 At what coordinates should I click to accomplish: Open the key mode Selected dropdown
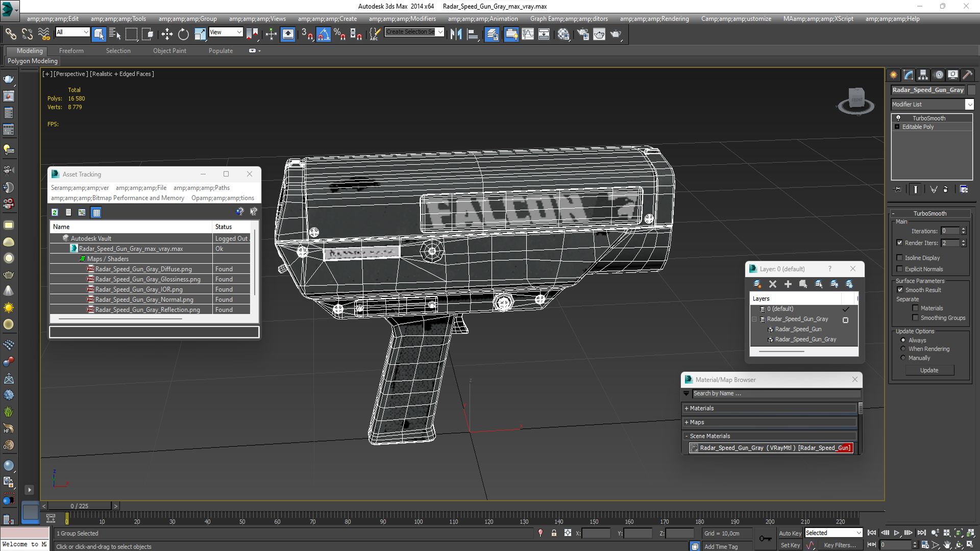pyautogui.click(x=834, y=533)
